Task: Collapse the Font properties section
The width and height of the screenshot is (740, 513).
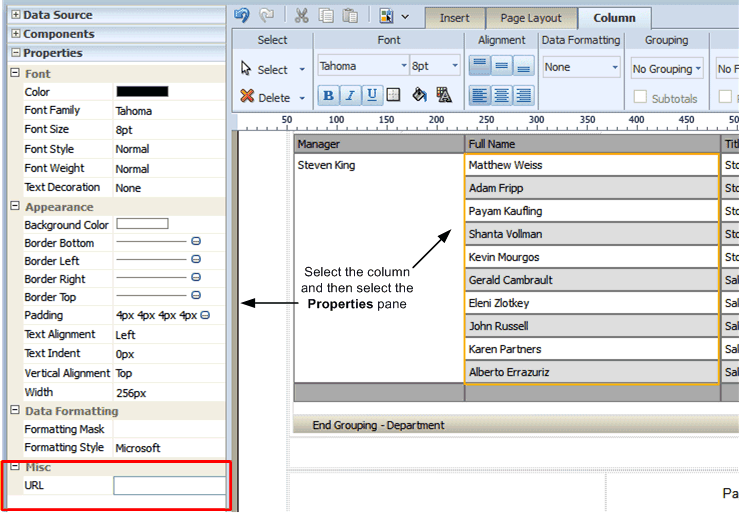Action: 15,73
